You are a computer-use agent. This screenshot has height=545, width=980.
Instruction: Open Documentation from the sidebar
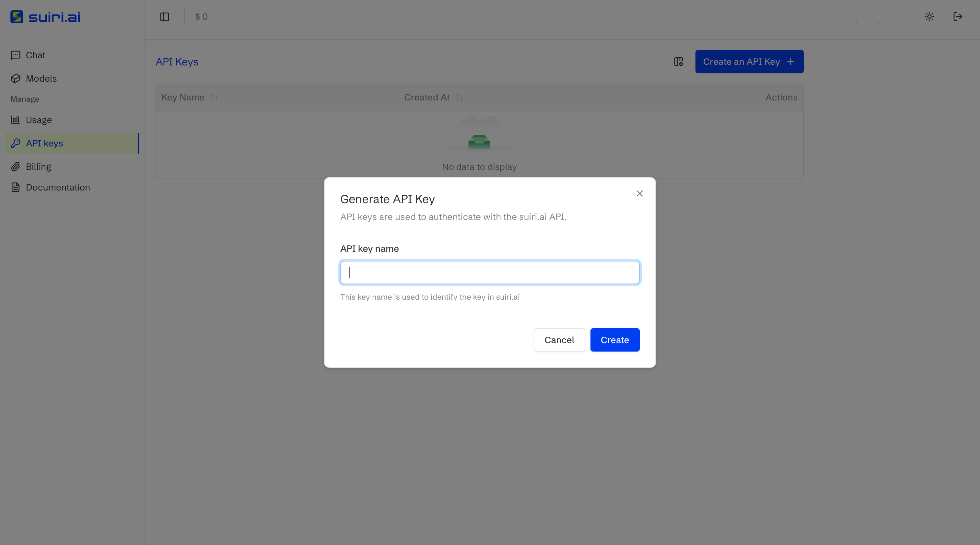pyautogui.click(x=72, y=188)
